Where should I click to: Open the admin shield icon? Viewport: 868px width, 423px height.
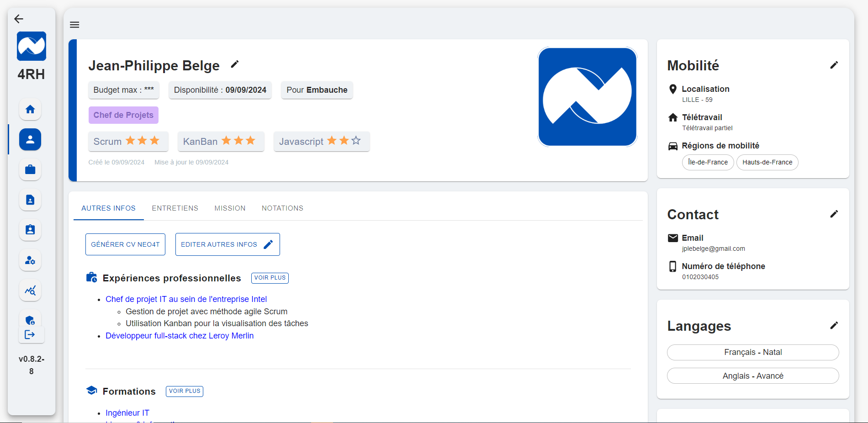coord(30,320)
